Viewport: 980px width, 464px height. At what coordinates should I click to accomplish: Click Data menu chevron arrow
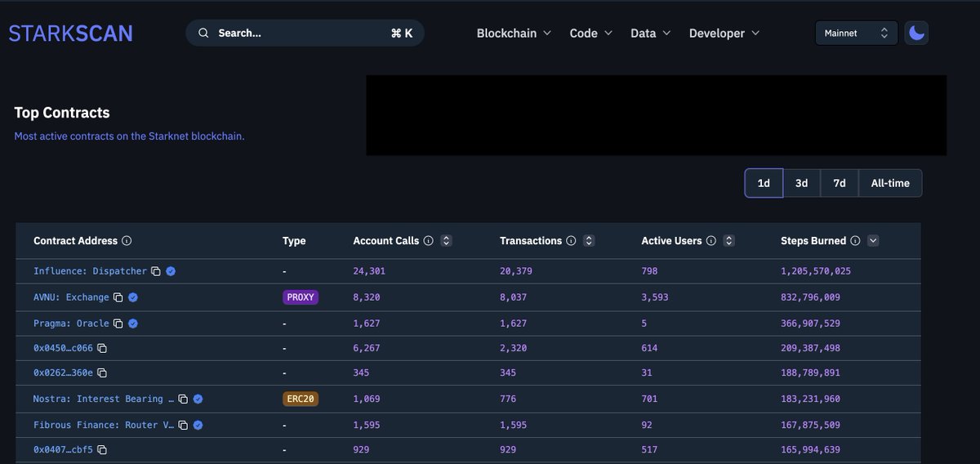point(666,33)
